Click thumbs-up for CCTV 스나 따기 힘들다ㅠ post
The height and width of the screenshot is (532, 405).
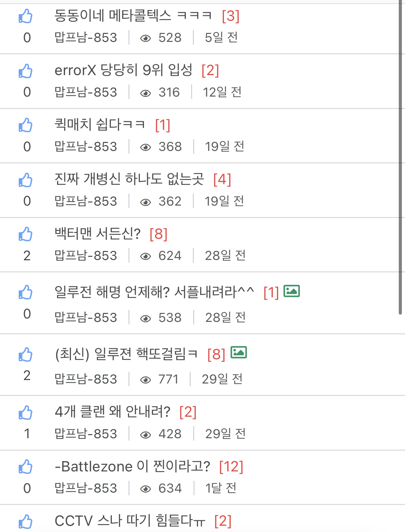tap(26, 522)
